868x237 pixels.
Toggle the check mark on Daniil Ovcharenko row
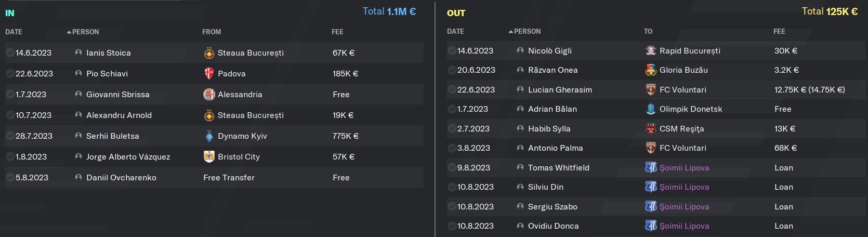click(10, 178)
